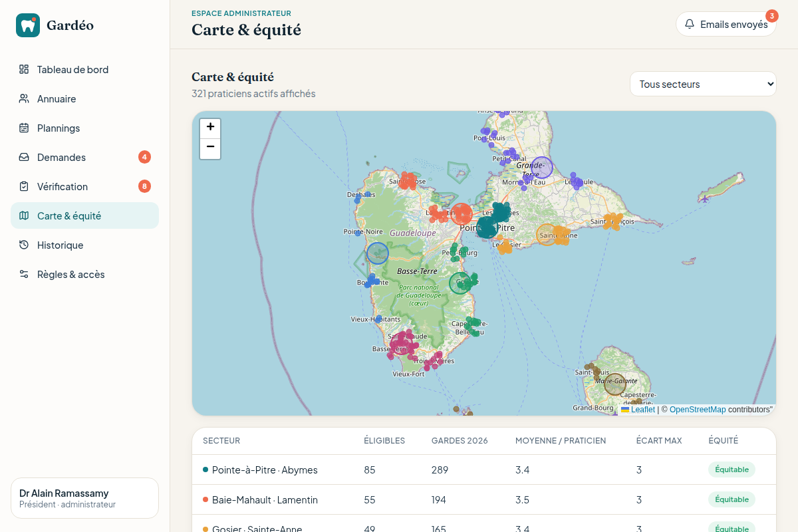Click the brown circle marker on Marie-Galante

[615, 384]
